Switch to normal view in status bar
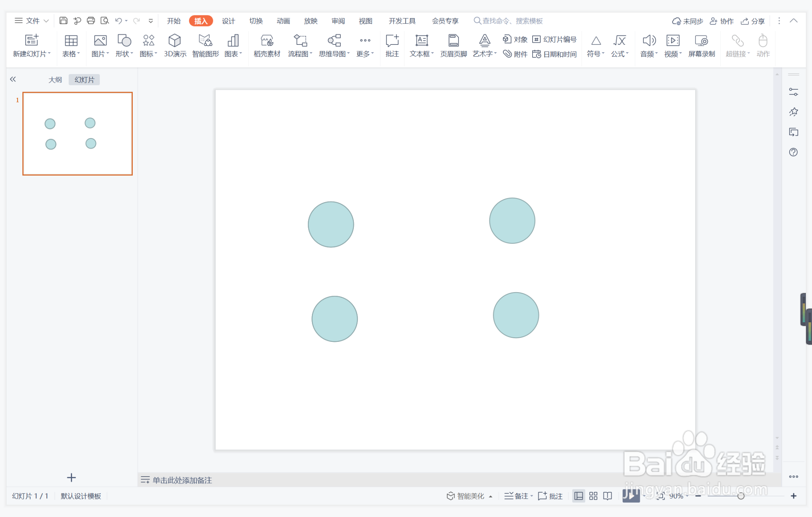This screenshot has width=812, height=517. coord(578,496)
